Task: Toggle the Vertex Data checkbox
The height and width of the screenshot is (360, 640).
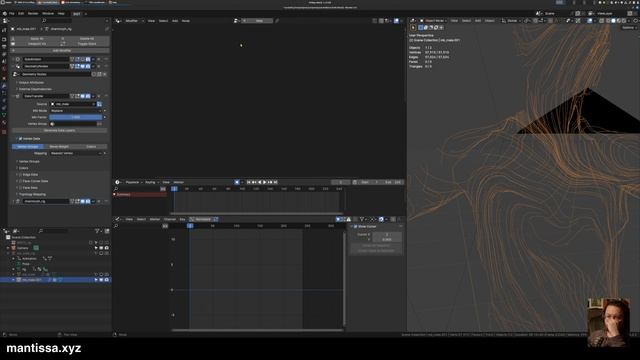Action: coord(20,139)
